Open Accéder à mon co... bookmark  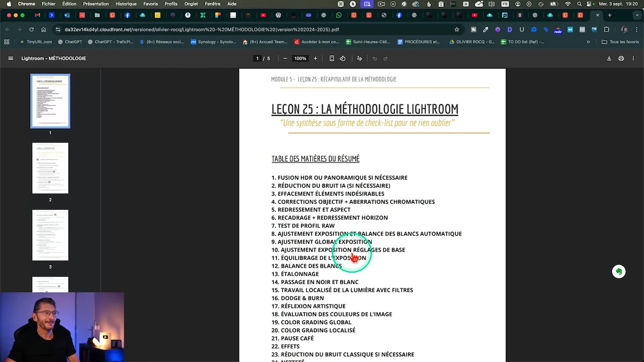point(317,42)
